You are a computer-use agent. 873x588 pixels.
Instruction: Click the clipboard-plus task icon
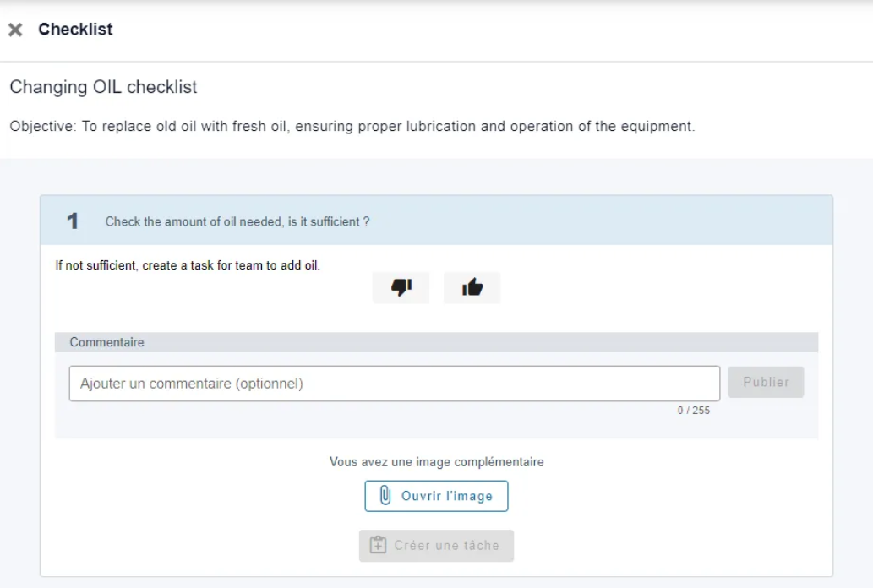(x=378, y=545)
